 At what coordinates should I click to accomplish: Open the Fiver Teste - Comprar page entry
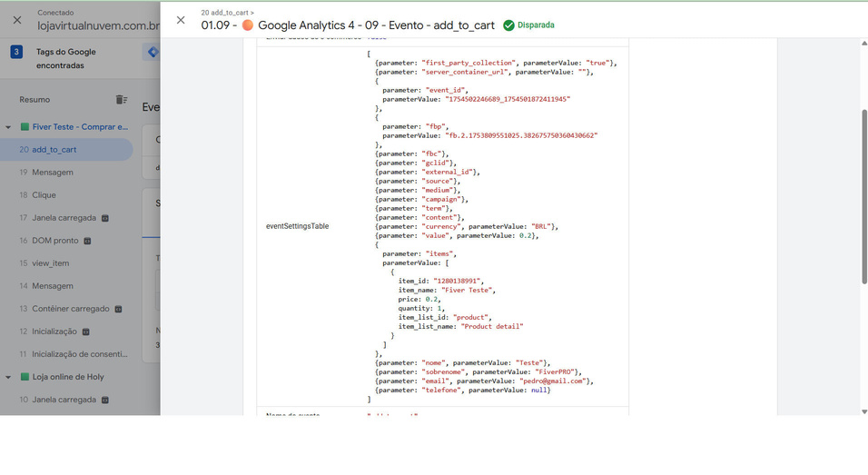pos(80,127)
